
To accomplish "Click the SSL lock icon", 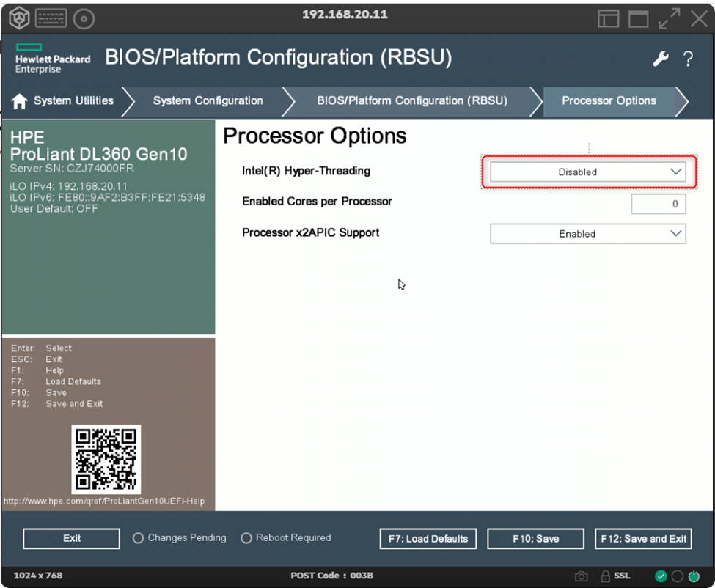I will pos(606,576).
